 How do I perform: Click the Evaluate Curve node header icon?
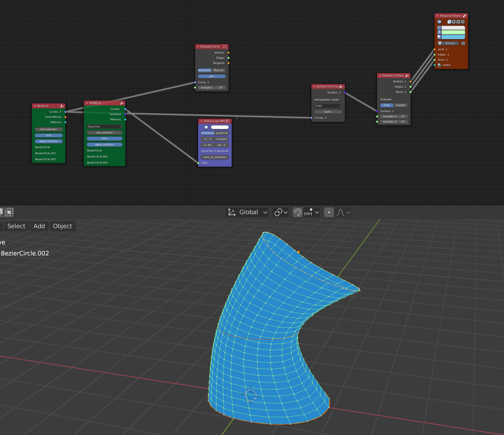(225, 47)
